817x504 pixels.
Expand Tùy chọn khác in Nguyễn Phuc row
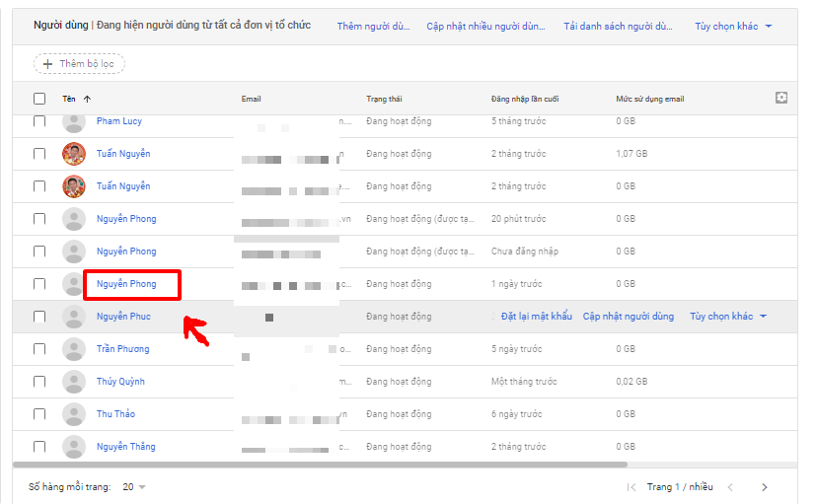(727, 317)
